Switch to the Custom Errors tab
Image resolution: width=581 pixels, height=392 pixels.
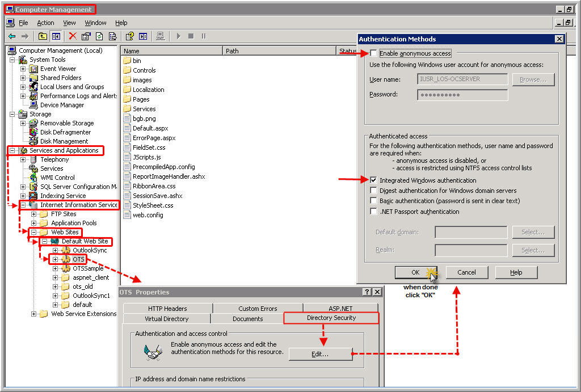(x=258, y=308)
